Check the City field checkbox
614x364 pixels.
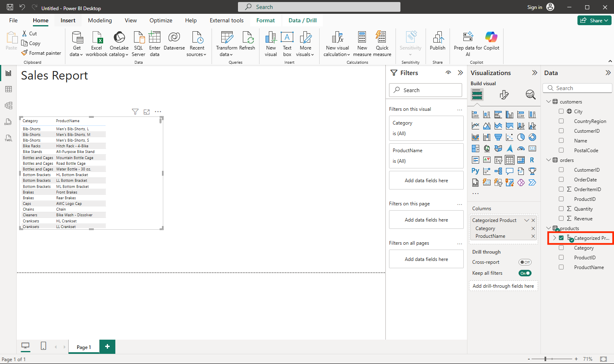561,111
